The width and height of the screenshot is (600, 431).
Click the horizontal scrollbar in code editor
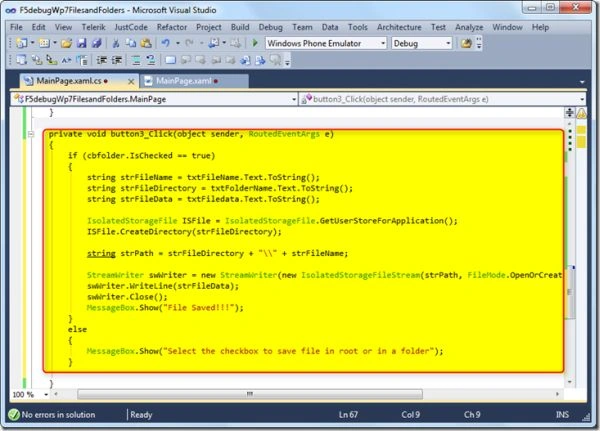pyautogui.click(x=250, y=394)
